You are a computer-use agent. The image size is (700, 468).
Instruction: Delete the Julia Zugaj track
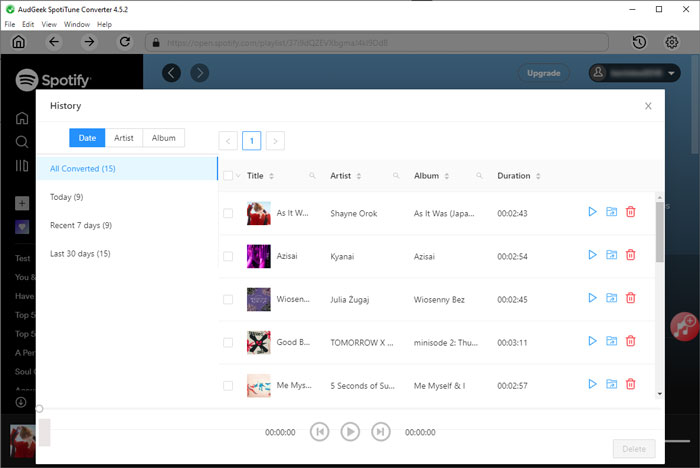pyautogui.click(x=630, y=298)
